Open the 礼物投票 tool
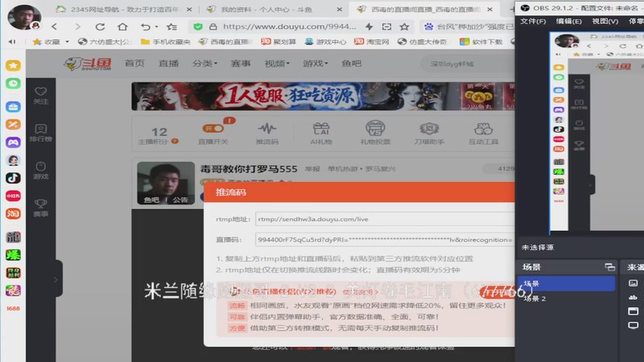Viewport: 644px width, 362px height. coord(375,133)
